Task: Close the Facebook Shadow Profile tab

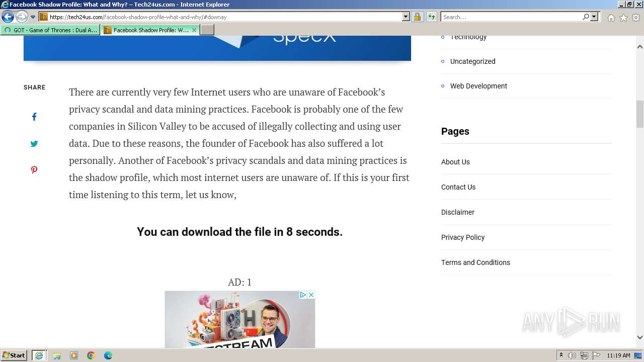Action: [x=194, y=30]
